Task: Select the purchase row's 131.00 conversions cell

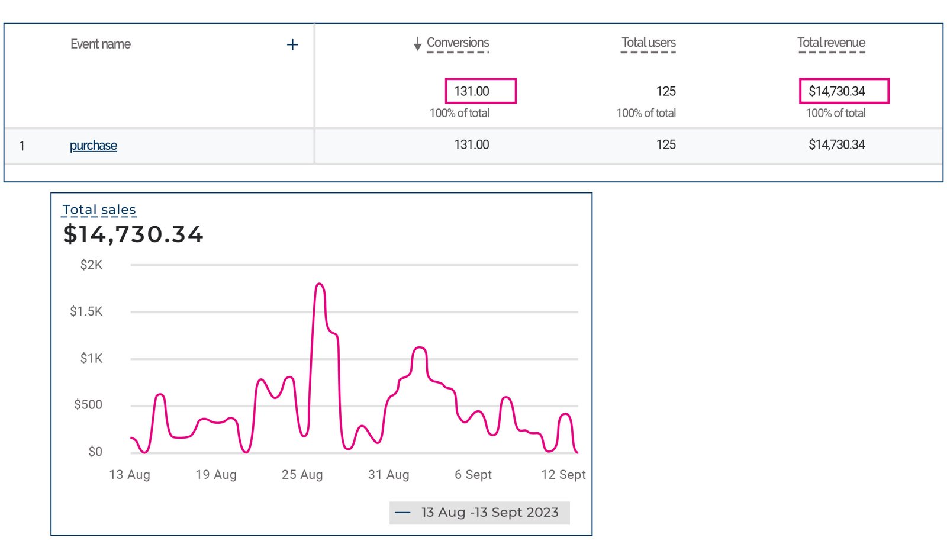Action: coord(471,144)
